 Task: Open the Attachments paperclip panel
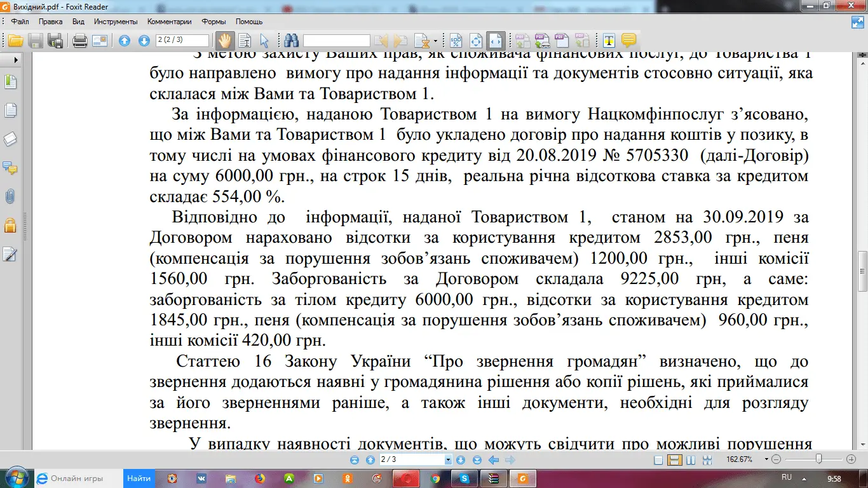(11, 196)
